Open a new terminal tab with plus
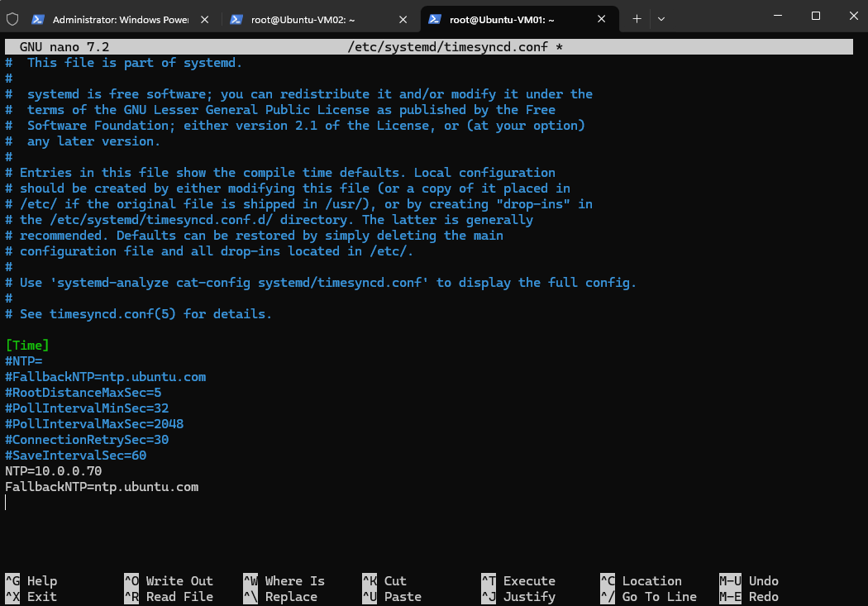Viewport: 868px width, 606px height. click(x=637, y=19)
